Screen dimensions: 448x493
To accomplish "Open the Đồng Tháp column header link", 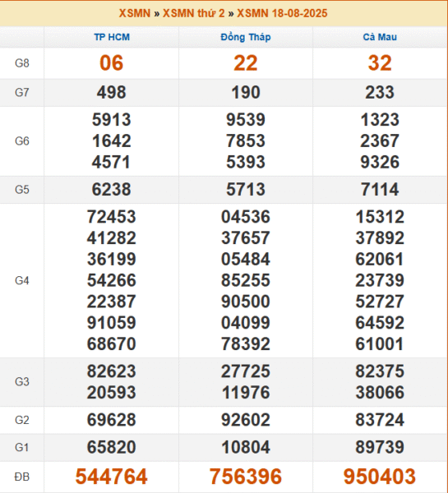I will tap(246, 37).
